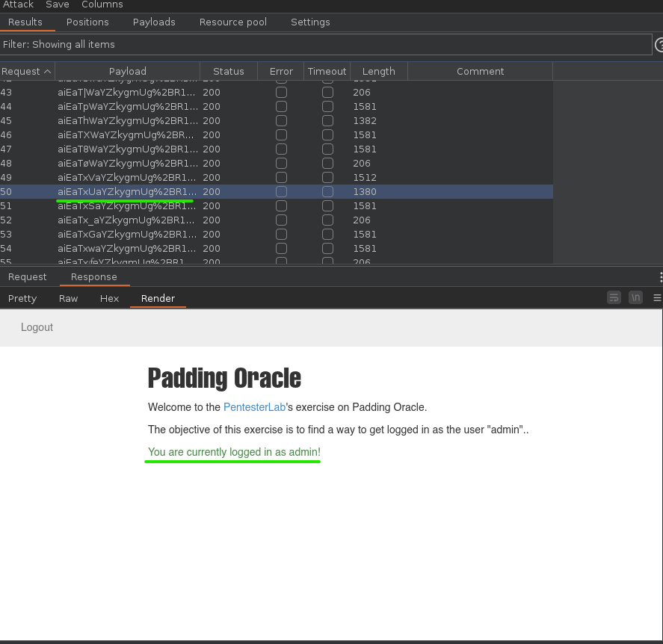Sort by the Request column arrow
Viewport: 663px width, 644px height.
pyautogui.click(x=48, y=72)
